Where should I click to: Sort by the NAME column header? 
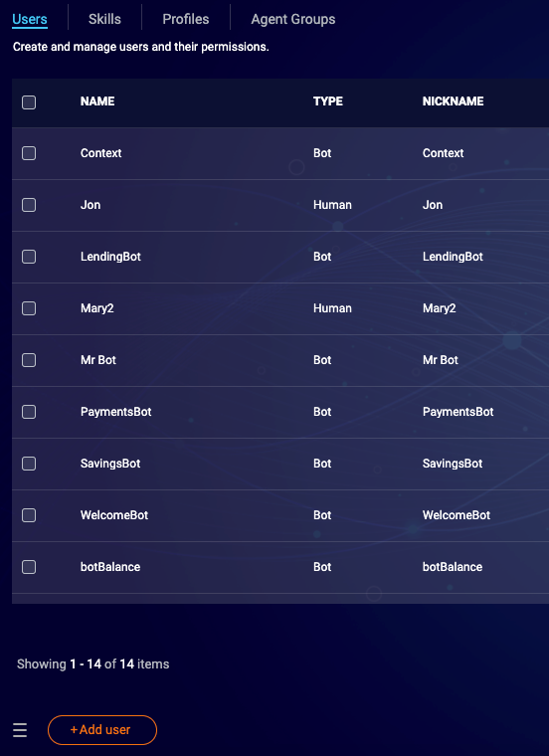click(97, 101)
